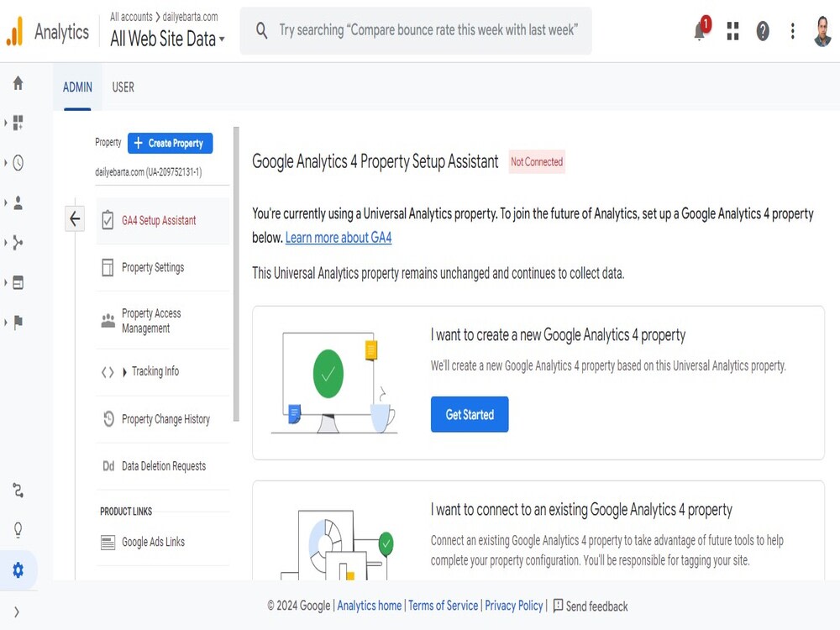Click the dailyebarta.com UA property selector
This screenshot has width=840, height=630.
tap(162, 172)
